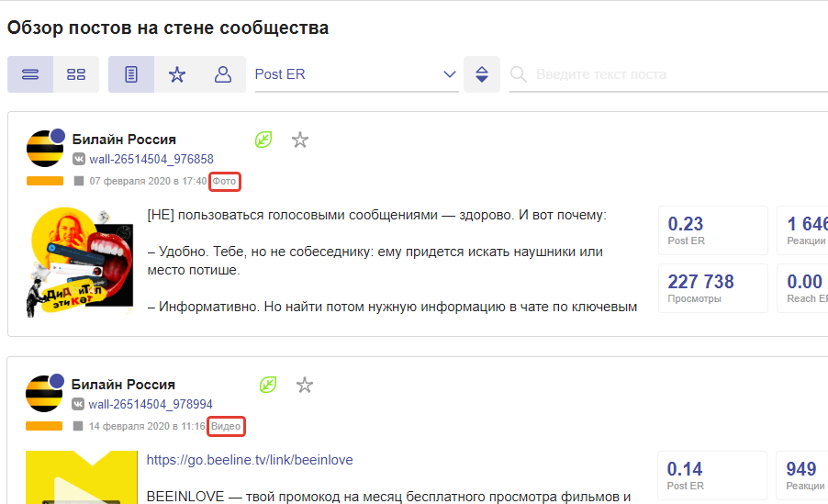The width and height of the screenshot is (828, 504).
Task: Click the 0.23 Post ER metric
Action: click(713, 230)
